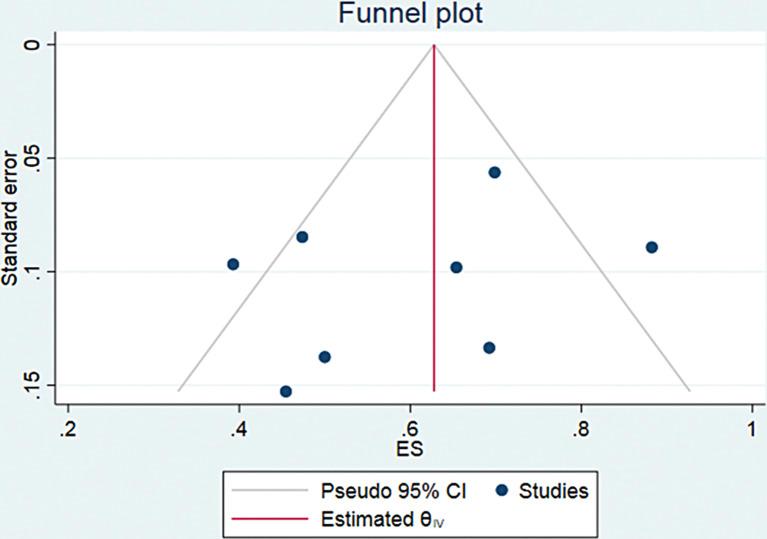Select the rightmost study dot outside the funnel
The width and height of the screenshot is (767, 539).
[x=652, y=247]
